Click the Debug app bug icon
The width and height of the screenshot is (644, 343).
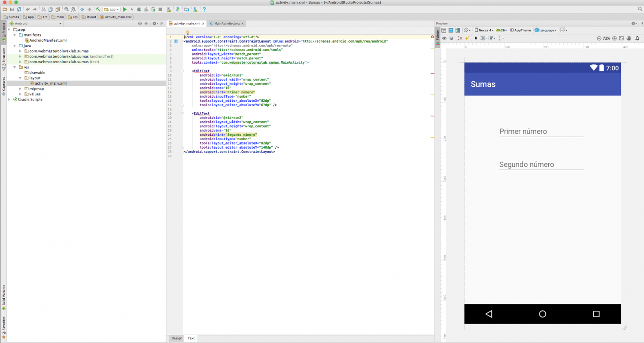139,9
